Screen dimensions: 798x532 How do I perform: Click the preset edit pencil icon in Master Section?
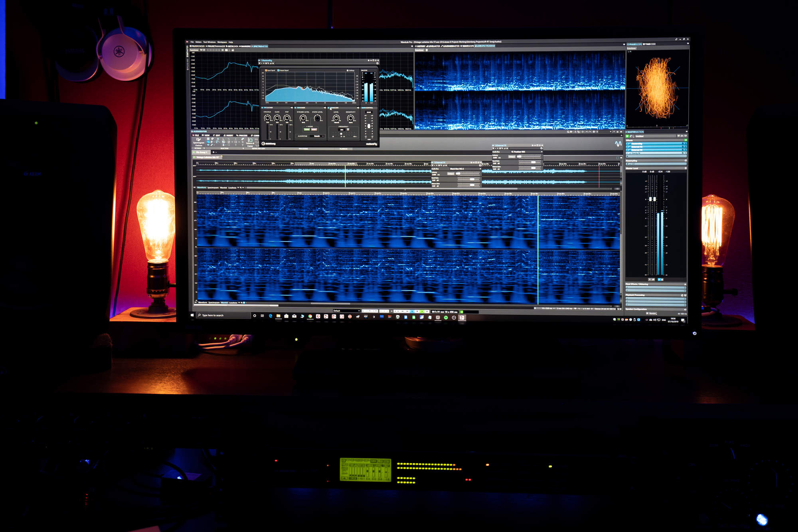[631, 136]
